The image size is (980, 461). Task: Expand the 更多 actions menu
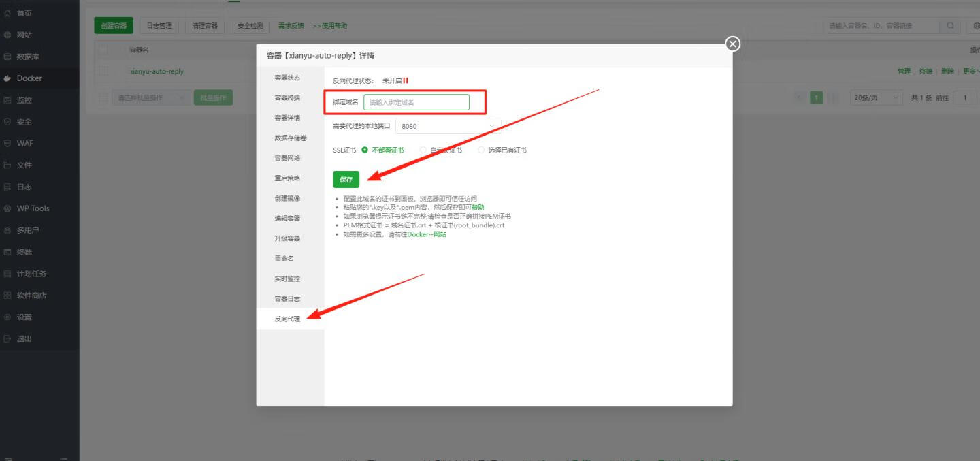click(971, 71)
